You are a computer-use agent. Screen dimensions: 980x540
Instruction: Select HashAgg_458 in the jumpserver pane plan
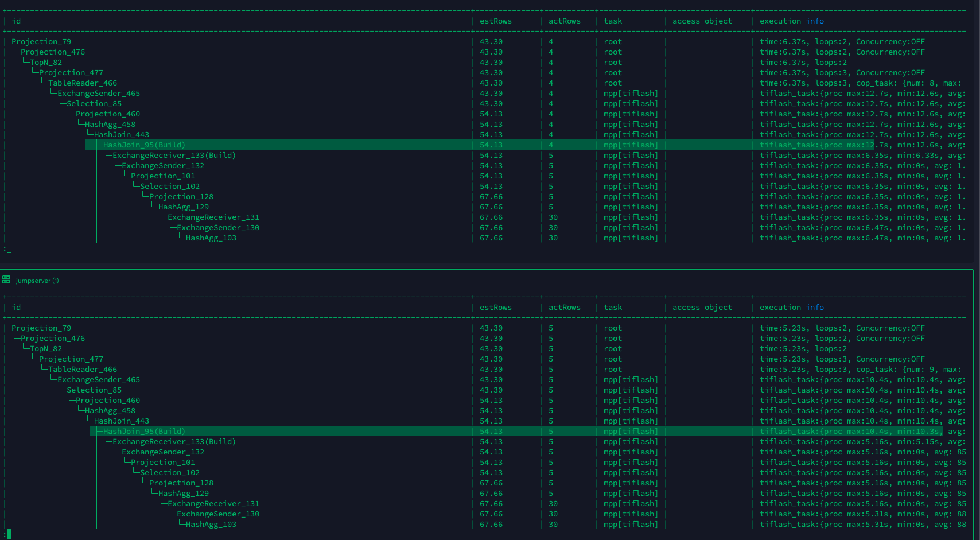[110, 411]
